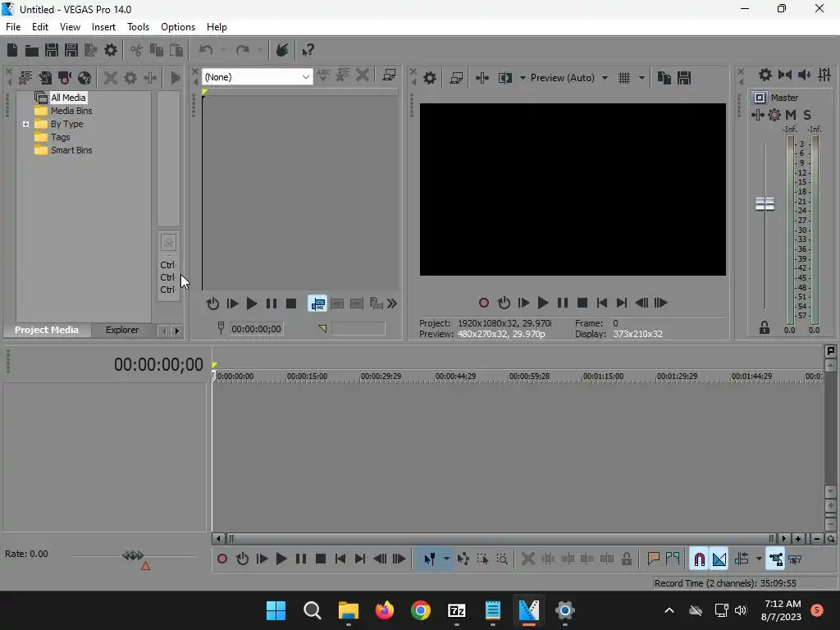Image resolution: width=840 pixels, height=630 pixels.
Task: Open the What's This help icon
Action: pyautogui.click(x=308, y=50)
